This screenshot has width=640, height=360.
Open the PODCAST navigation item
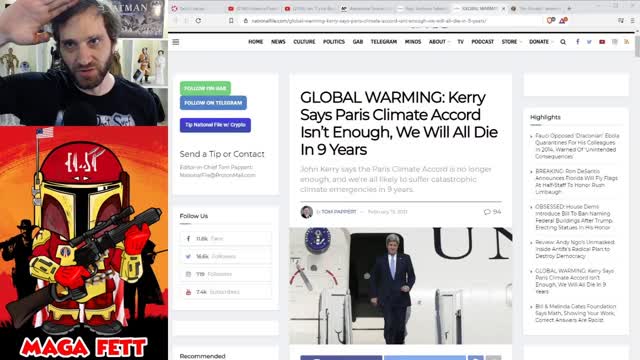[x=482, y=42]
